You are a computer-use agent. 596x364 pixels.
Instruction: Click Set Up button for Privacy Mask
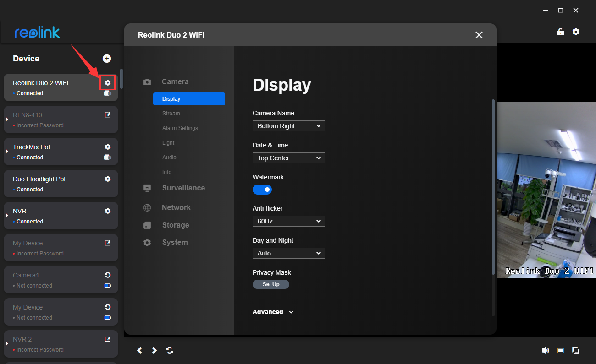pos(271,284)
